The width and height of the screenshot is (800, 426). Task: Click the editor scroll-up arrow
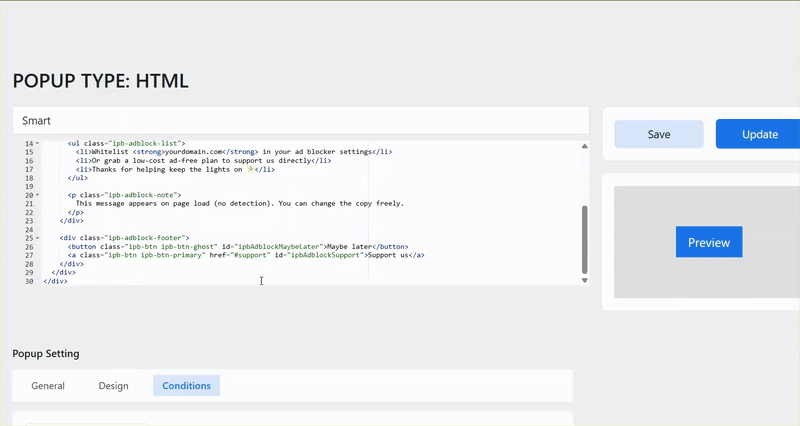pyautogui.click(x=585, y=146)
